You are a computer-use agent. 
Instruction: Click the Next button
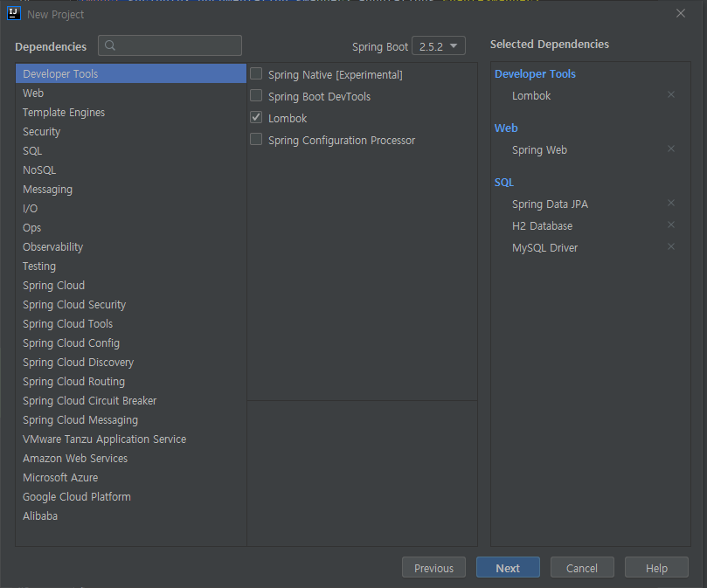tap(508, 568)
